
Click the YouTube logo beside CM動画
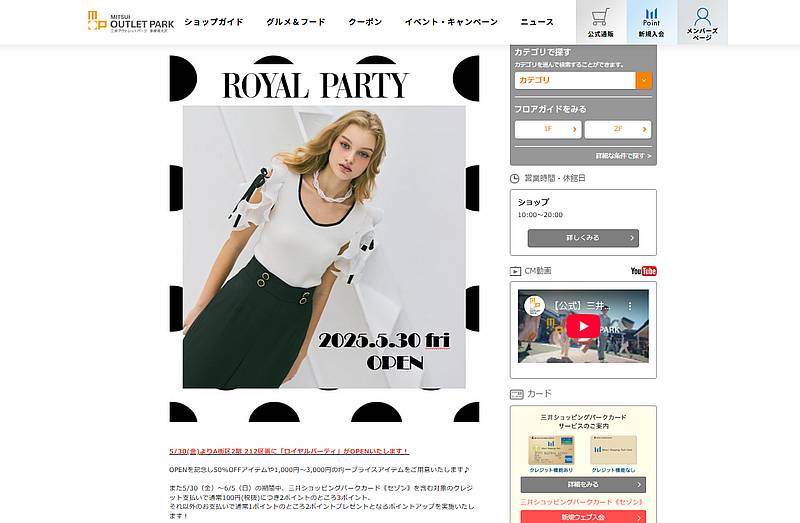[x=643, y=271]
